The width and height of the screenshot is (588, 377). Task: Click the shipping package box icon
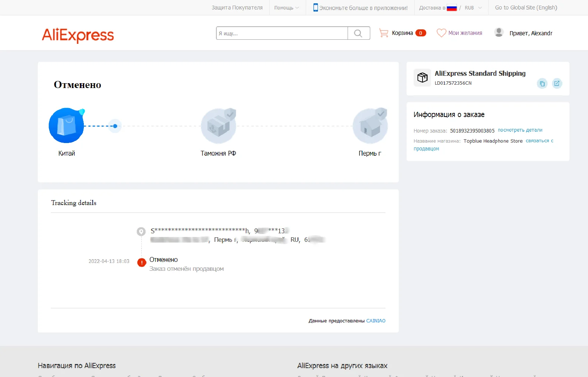(x=422, y=77)
